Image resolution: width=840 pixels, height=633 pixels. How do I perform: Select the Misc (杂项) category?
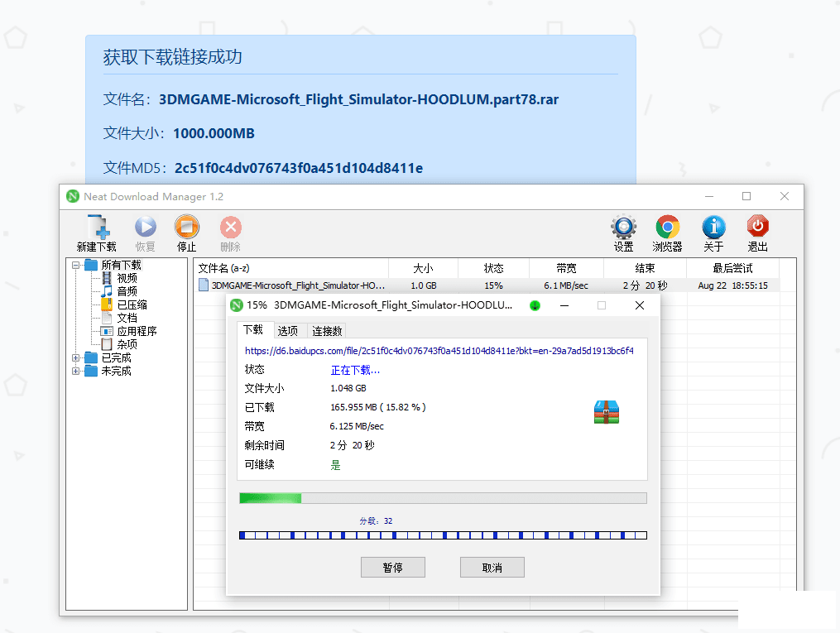[127, 344]
